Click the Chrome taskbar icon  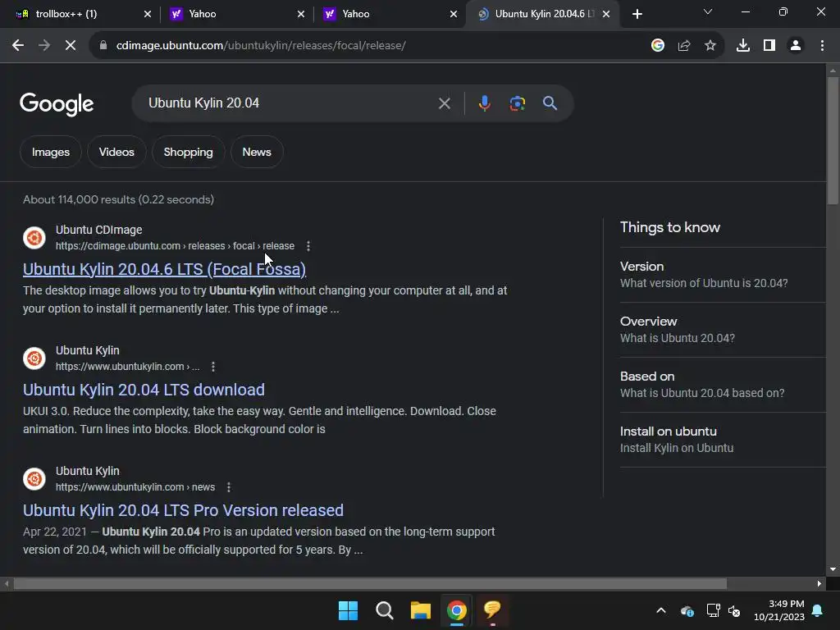(x=457, y=610)
